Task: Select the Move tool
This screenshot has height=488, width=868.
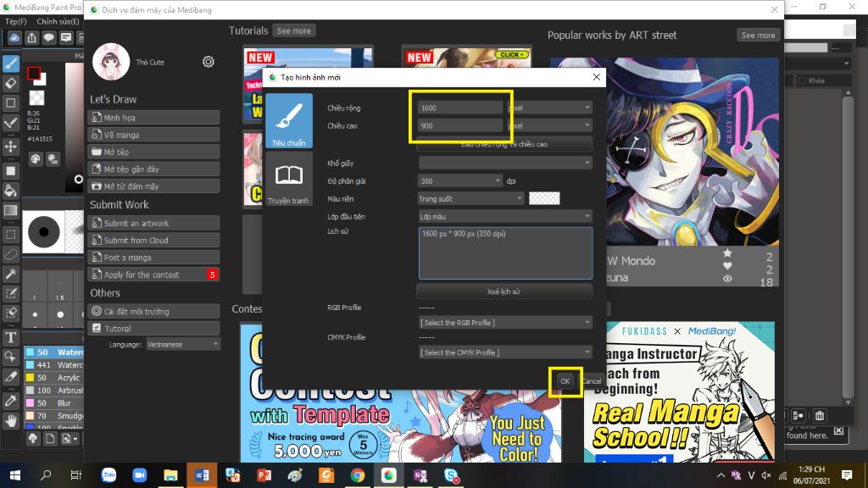Action: click(10, 147)
